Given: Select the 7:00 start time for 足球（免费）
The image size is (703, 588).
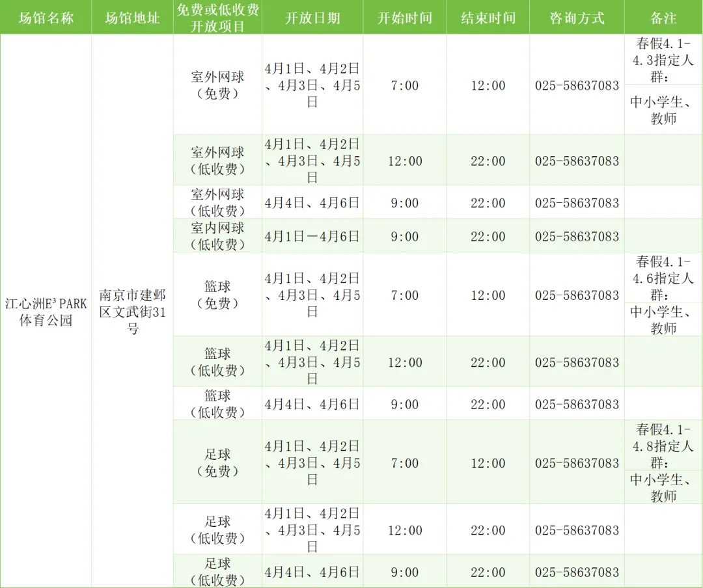Looking at the screenshot, I should pos(405,463).
